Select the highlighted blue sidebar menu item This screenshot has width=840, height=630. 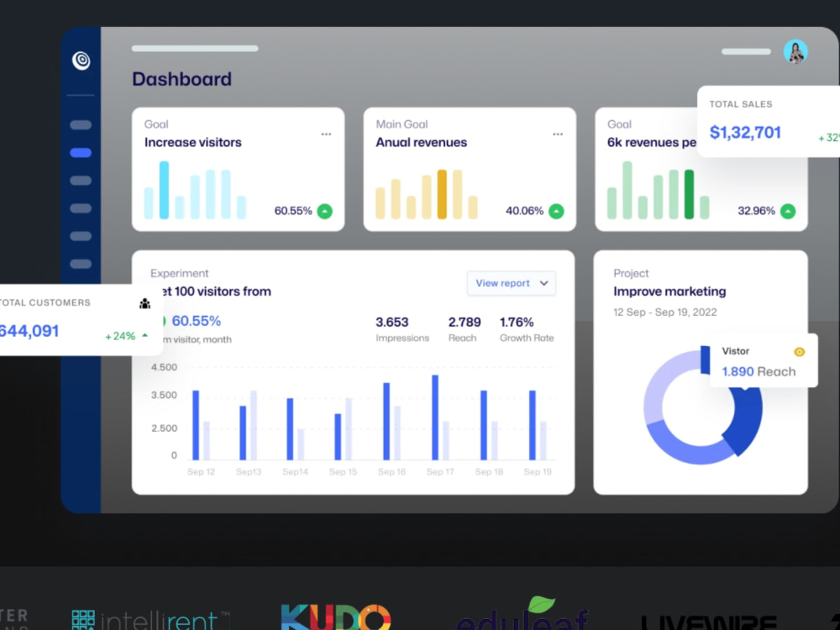(81, 153)
